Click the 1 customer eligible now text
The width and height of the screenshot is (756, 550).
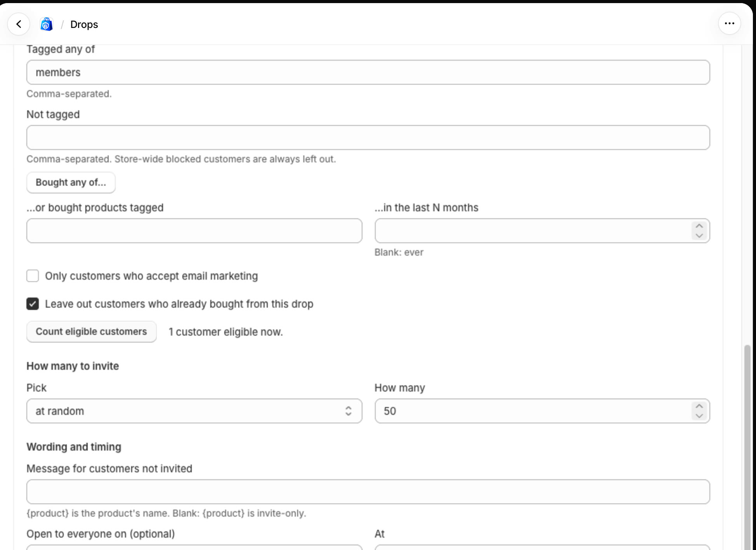(x=225, y=332)
